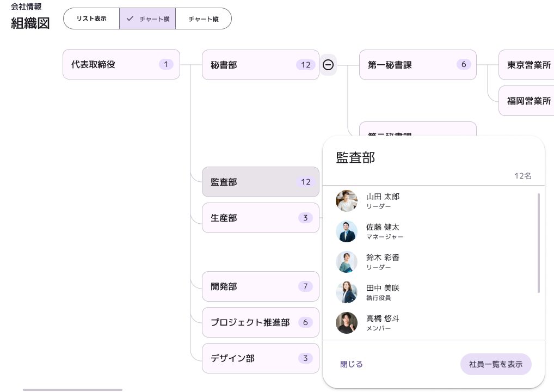Click the メンバー role label

pos(378,328)
